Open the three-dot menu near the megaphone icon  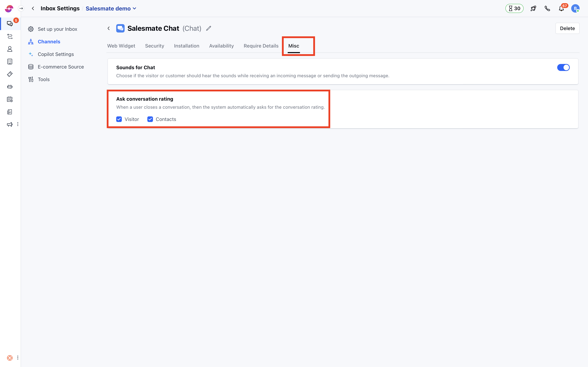(x=18, y=124)
